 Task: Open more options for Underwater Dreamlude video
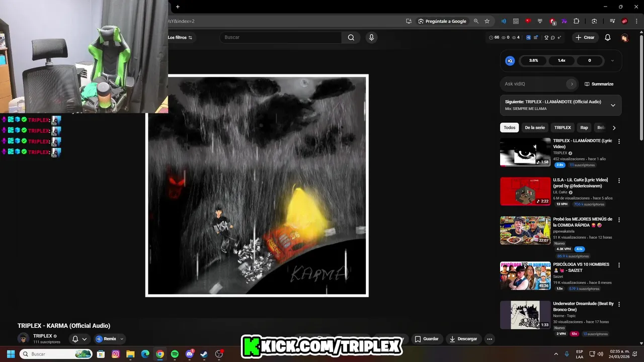coord(619,304)
